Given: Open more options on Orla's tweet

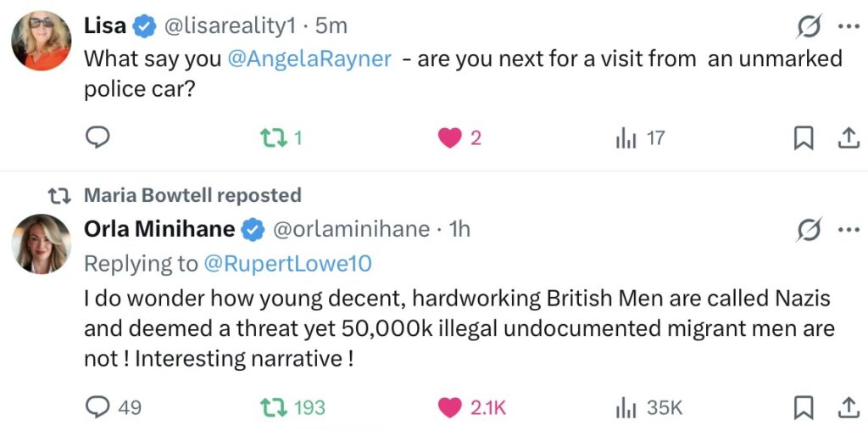Looking at the screenshot, I should click(x=848, y=229).
